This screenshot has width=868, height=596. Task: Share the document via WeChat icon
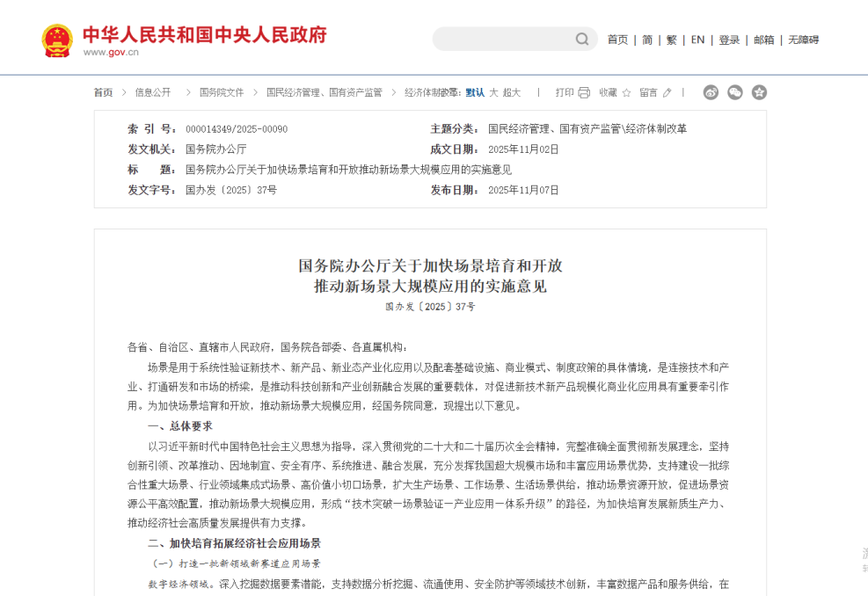[x=735, y=92]
